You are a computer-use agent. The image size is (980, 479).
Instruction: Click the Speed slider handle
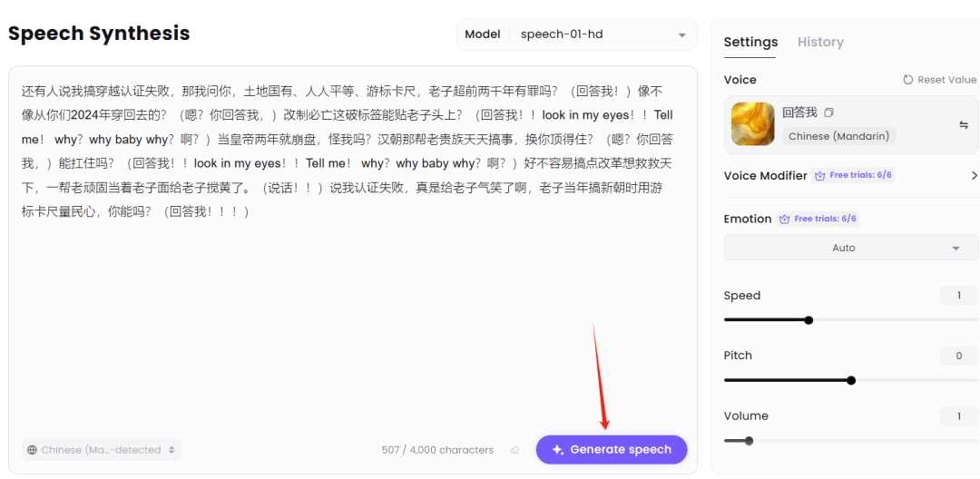[x=808, y=319]
